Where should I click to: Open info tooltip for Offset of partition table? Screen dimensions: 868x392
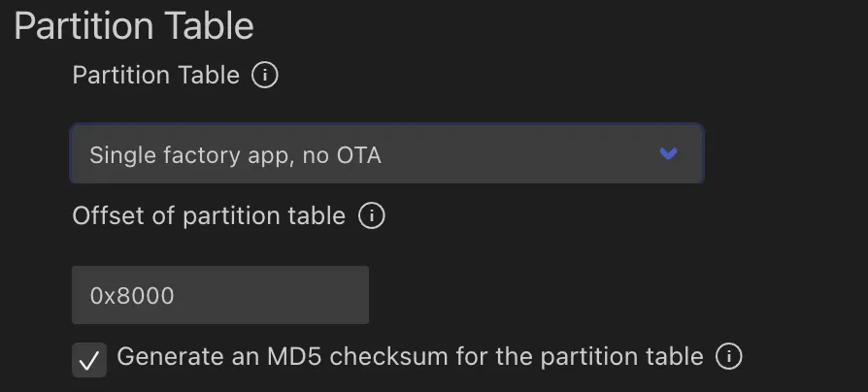pos(371,215)
